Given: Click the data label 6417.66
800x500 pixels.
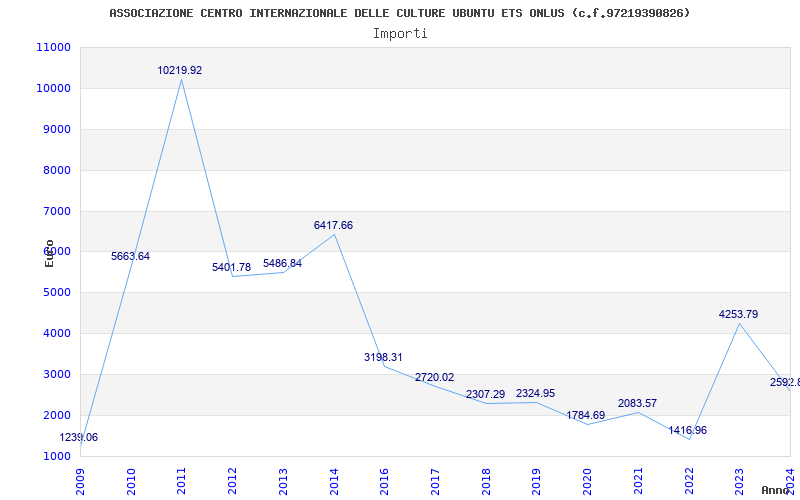Looking at the screenshot, I should [x=333, y=225].
